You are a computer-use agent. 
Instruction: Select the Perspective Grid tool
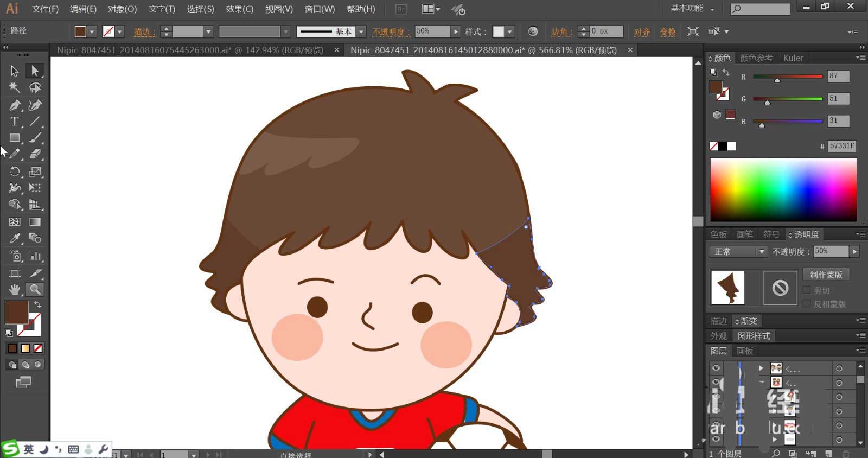[35, 205]
